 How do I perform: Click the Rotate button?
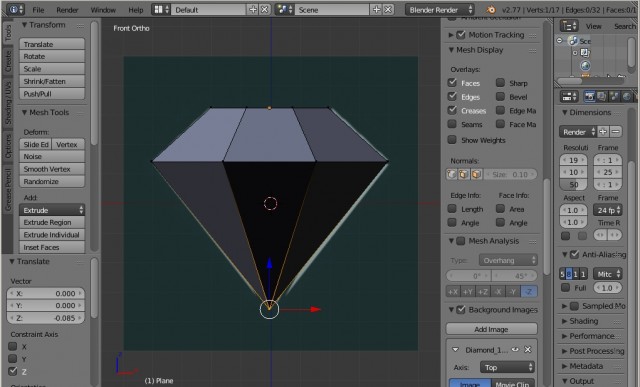click(52, 56)
